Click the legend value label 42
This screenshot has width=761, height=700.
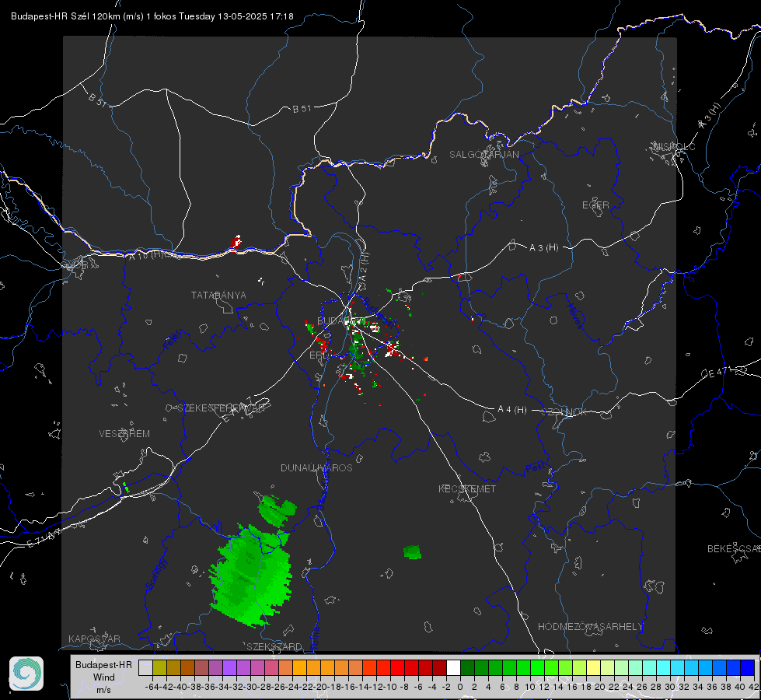(754, 687)
